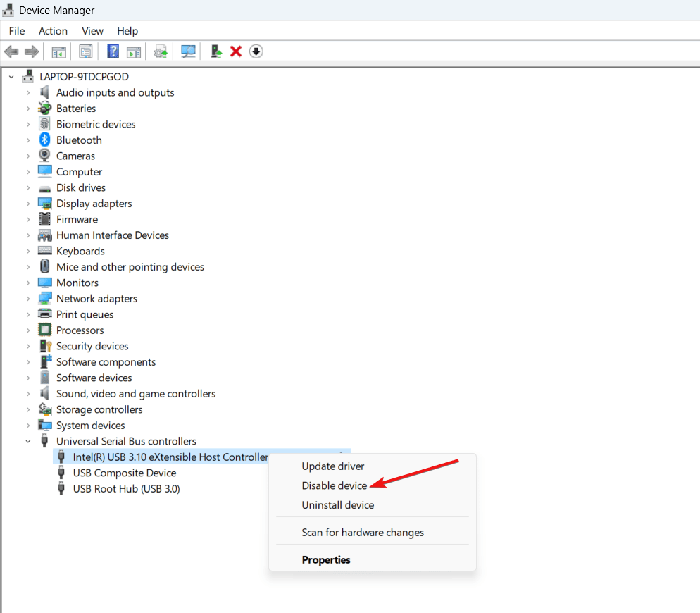Image resolution: width=700 pixels, height=613 pixels.
Task: Click the red X Uninstall device icon
Action: pyautogui.click(x=236, y=52)
